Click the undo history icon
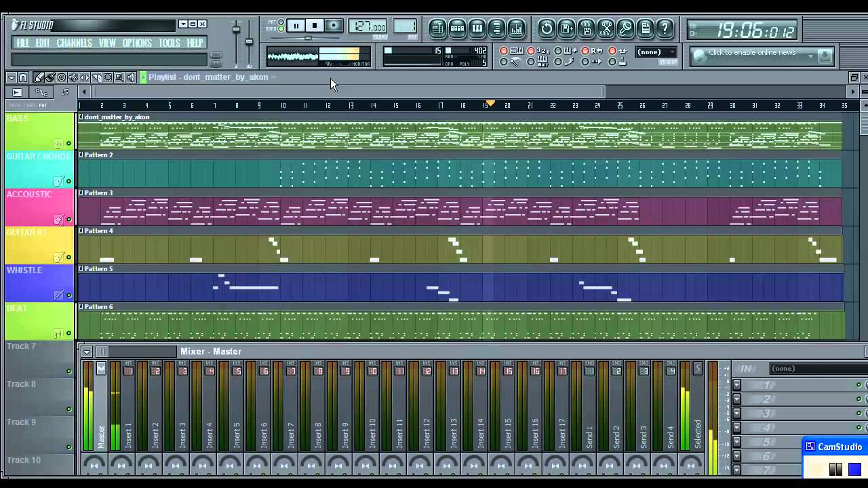 point(547,28)
